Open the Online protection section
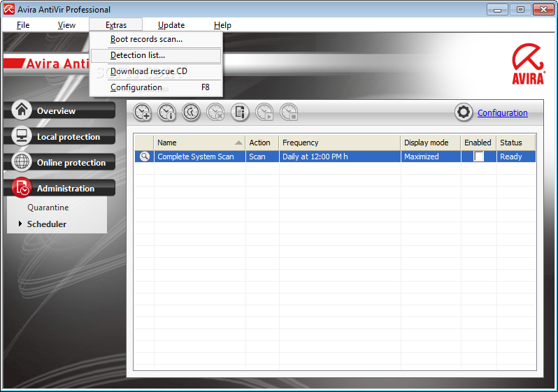The width and height of the screenshot is (558, 392). coord(59,163)
